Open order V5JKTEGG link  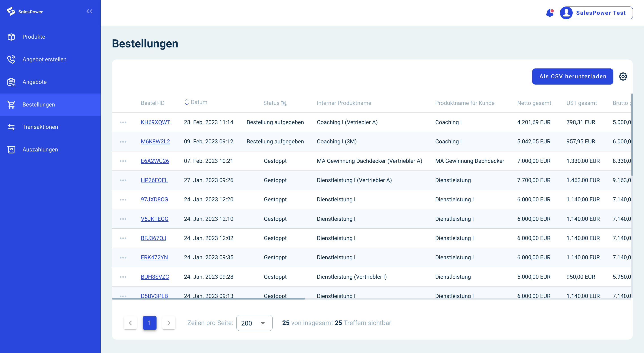point(155,219)
